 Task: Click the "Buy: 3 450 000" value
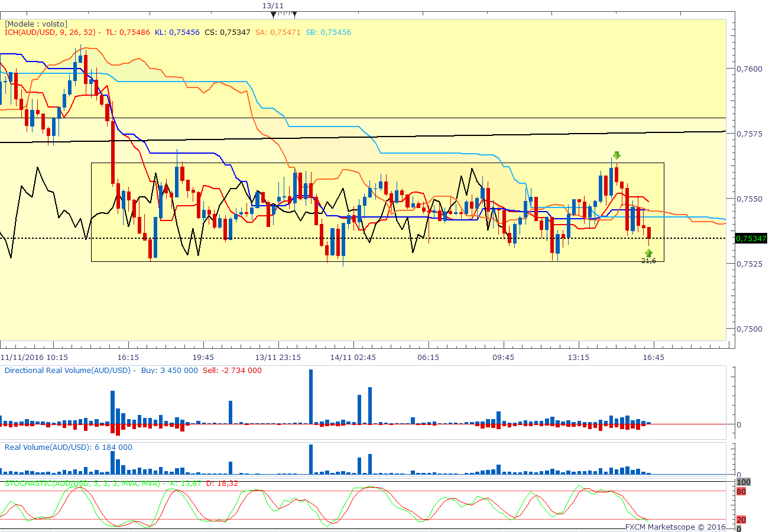(170, 371)
